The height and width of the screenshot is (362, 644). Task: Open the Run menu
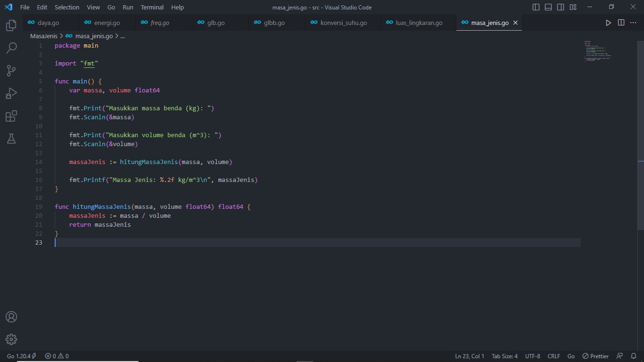128,7
